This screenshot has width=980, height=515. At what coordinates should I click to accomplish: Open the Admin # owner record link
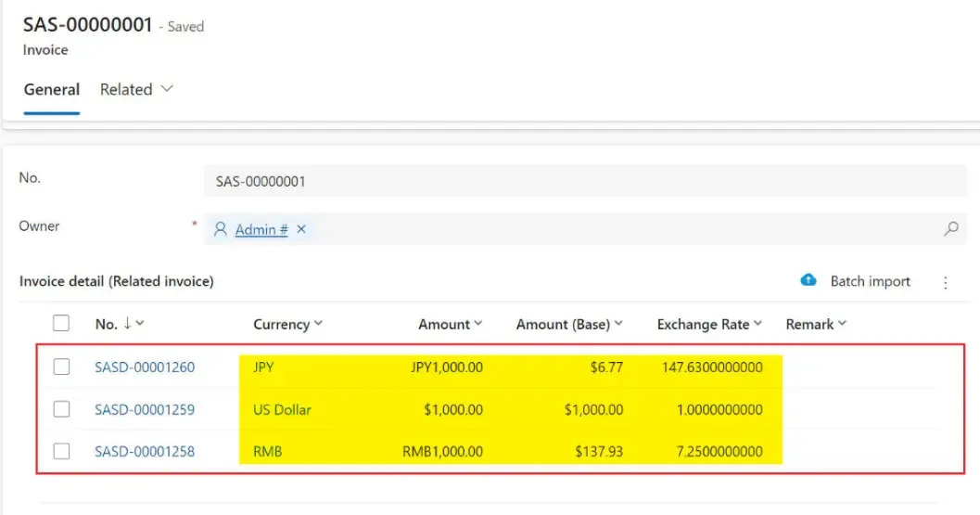[261, 229]
